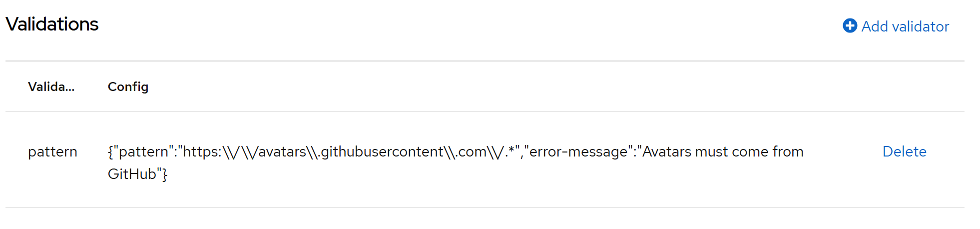Click the Config column header
980x229 pixels.
coord(128,87)
